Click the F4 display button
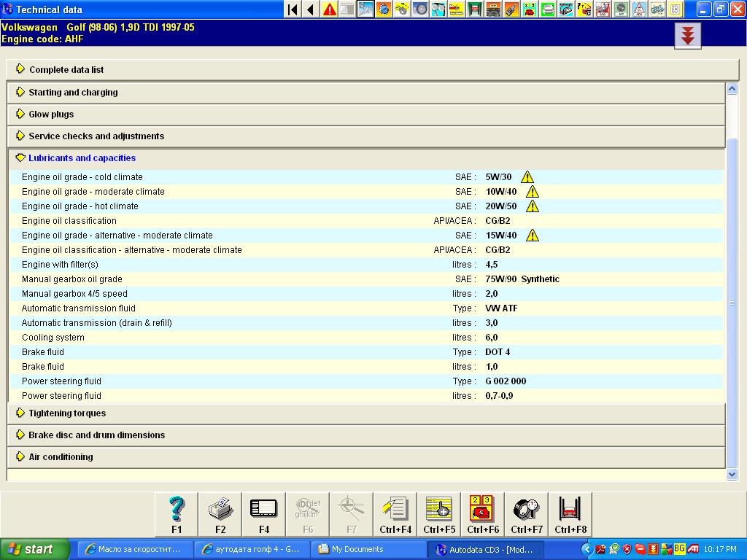Viewport: 747px width, 560px height. pyautogui.click(x=263, y=513)
